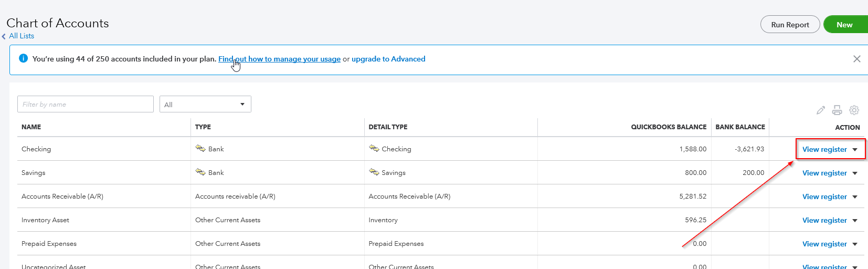The height and width of the screenshot is (269, 868).
Task: Sort by the NAME column header
Action: (31, 127)
